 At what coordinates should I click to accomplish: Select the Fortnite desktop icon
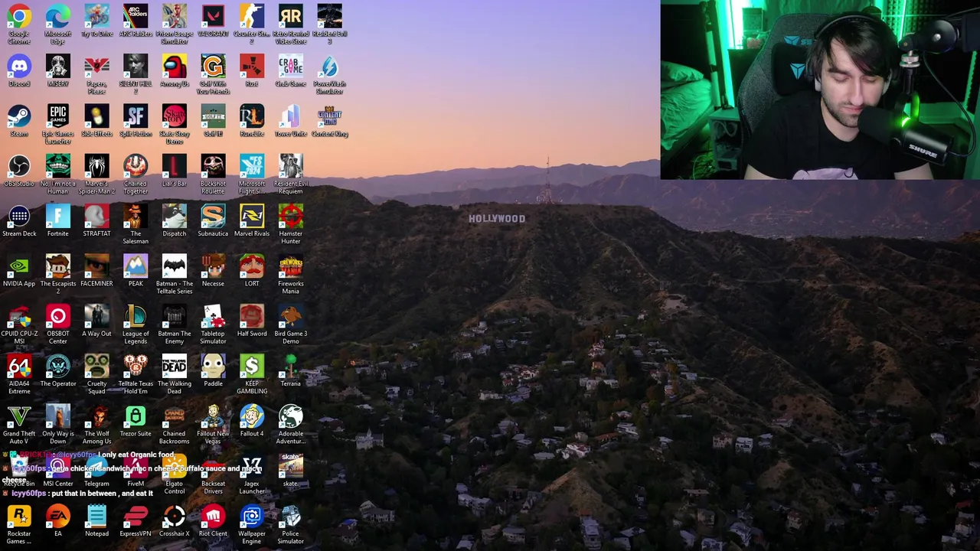click(57, 216)
